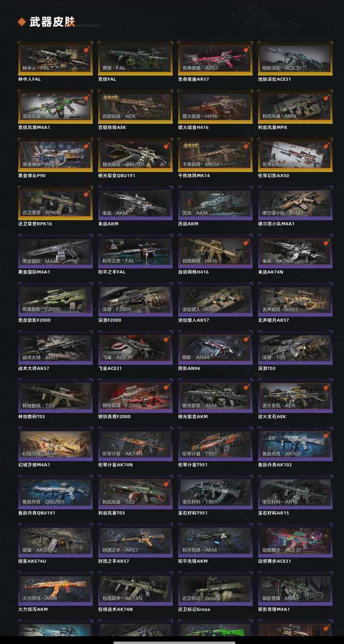Click the orange tag icon on 黑金弹头P90 card
Screen dimensions: 344x644
(x=86, y=146)
